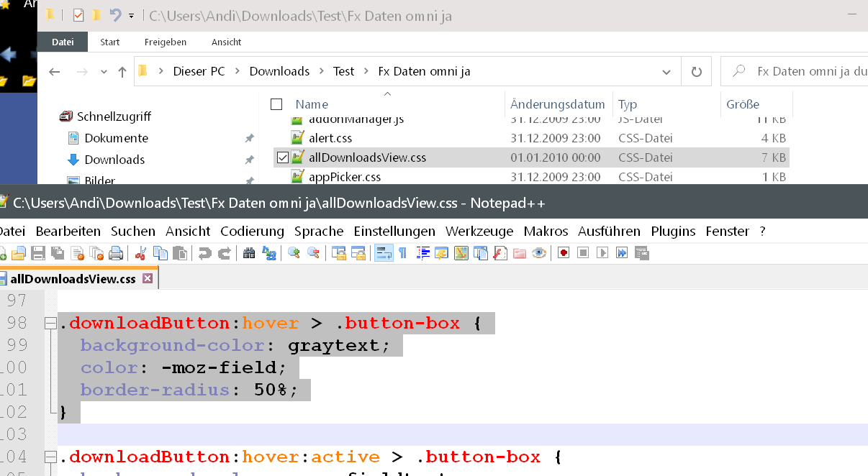Viewport: 868px width, 476px height.
Task: Click the Undo arrow in Notepad++ toolbar
Action: (x=204, y=253)
